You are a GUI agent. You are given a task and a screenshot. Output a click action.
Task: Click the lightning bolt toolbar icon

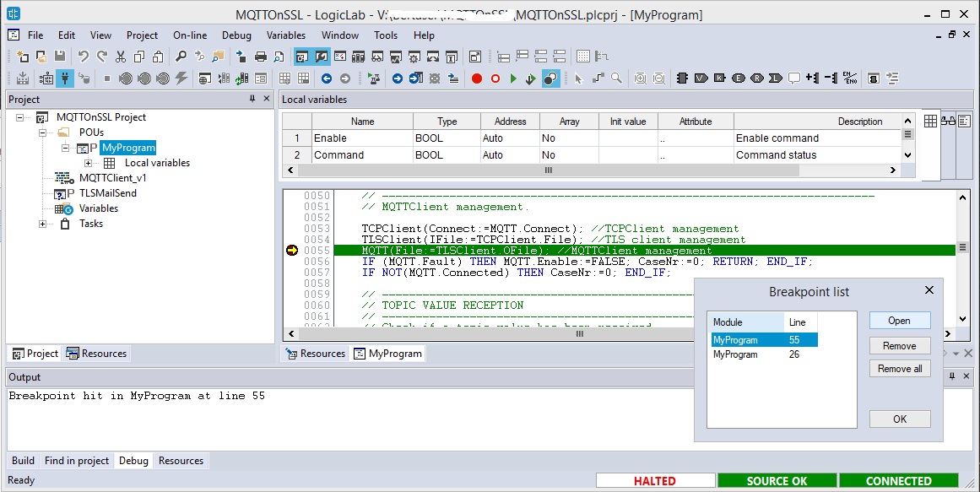coord(181,78)
